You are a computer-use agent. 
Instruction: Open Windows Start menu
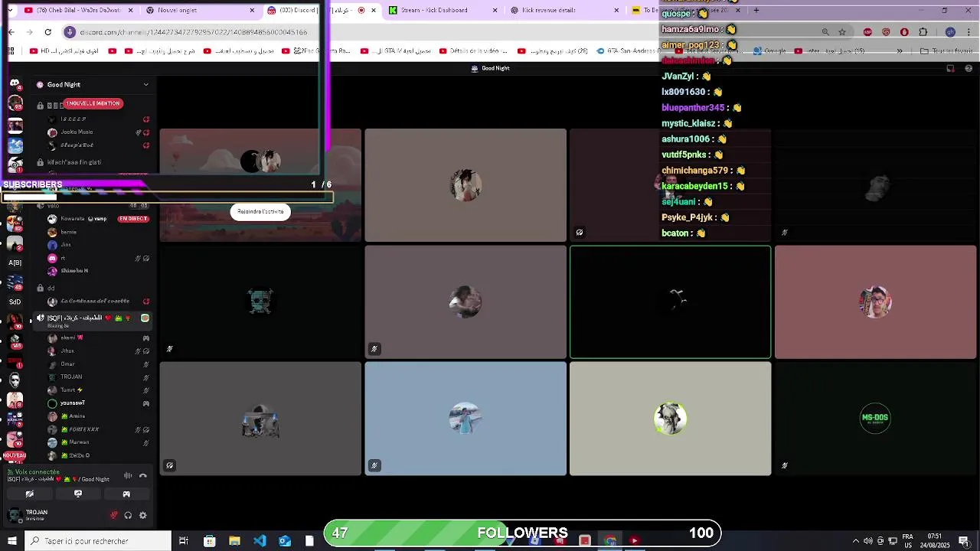[11, 541]
